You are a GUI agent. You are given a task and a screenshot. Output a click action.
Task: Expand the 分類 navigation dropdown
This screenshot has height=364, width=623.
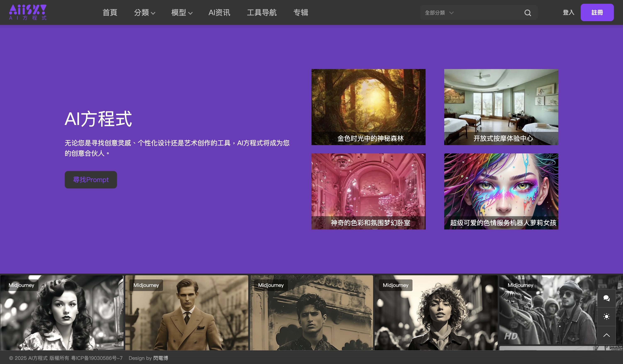145,13
